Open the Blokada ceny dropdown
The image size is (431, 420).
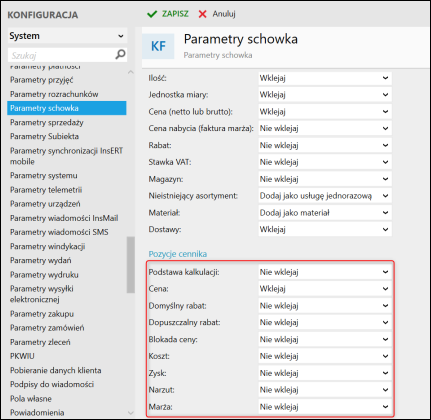click(x=325, y=339)
